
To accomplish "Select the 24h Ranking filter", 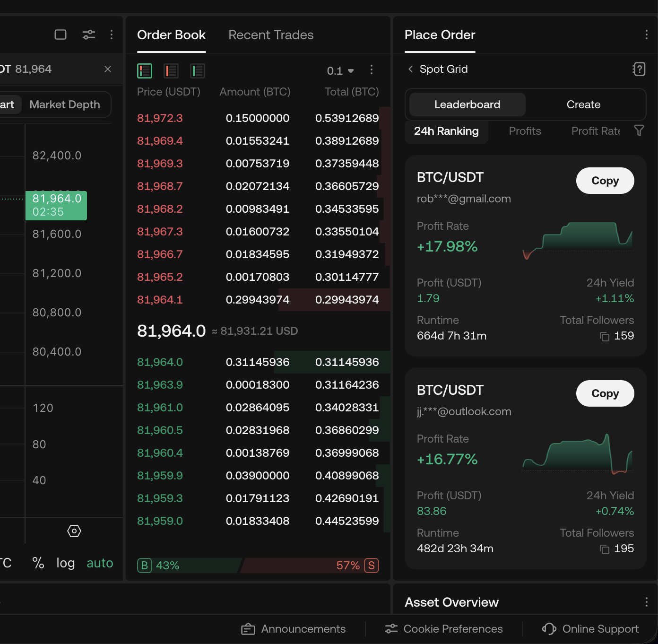I will pos(447,131).
